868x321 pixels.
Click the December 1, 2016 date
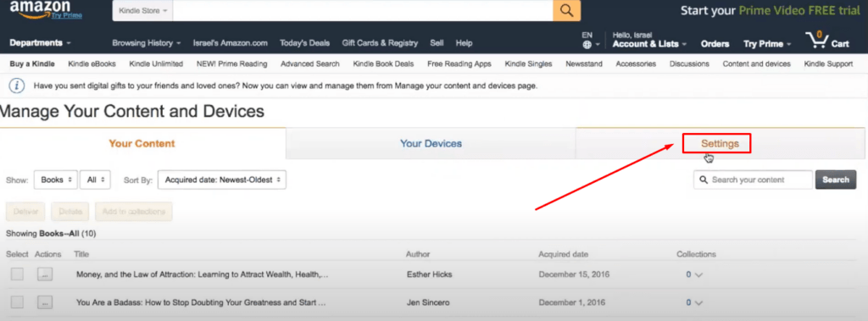point(571,302)
